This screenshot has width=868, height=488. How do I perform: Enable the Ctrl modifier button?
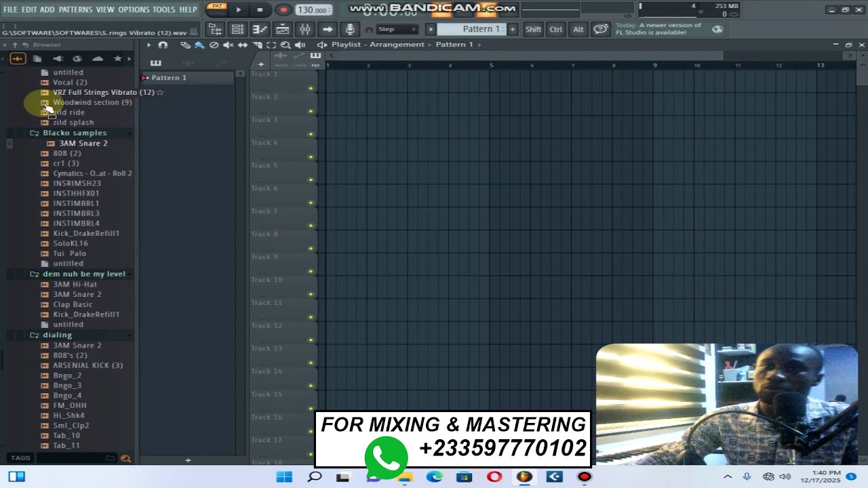pos(555,29)
